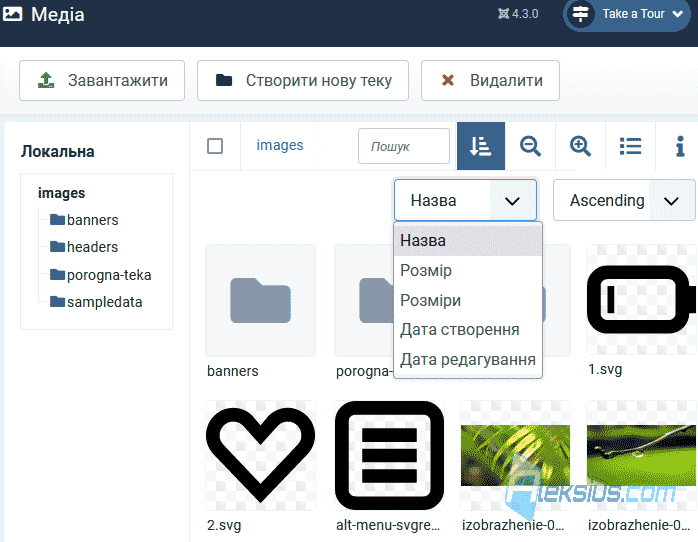Focus the Пошук search field
Screen dimensions: 698x542
tap(404, 146)
